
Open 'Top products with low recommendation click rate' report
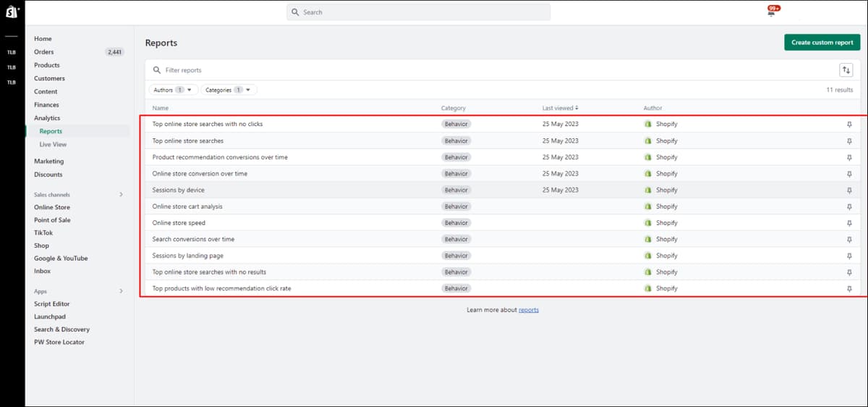point(222,288)
